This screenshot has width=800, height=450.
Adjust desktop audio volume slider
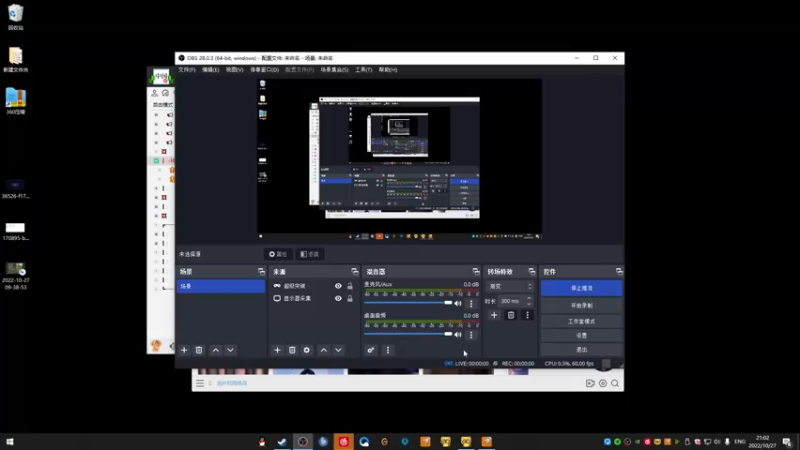408,334
